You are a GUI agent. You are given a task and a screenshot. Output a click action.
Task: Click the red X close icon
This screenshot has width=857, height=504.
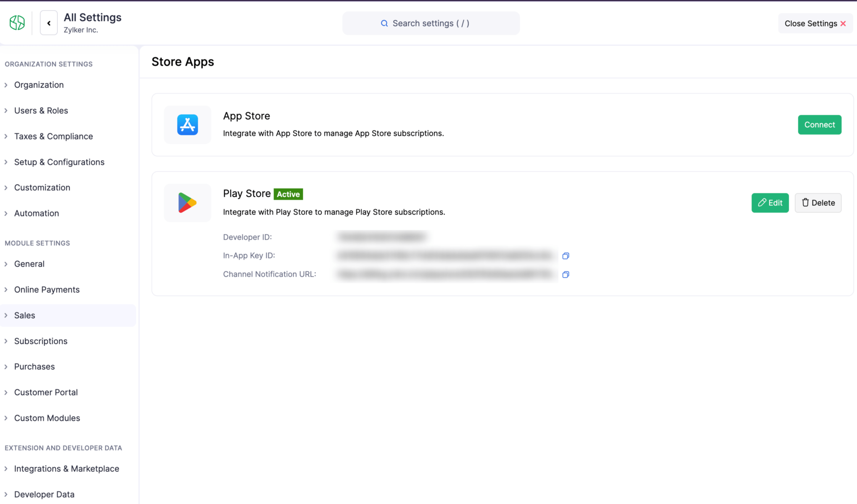point(843,23)
